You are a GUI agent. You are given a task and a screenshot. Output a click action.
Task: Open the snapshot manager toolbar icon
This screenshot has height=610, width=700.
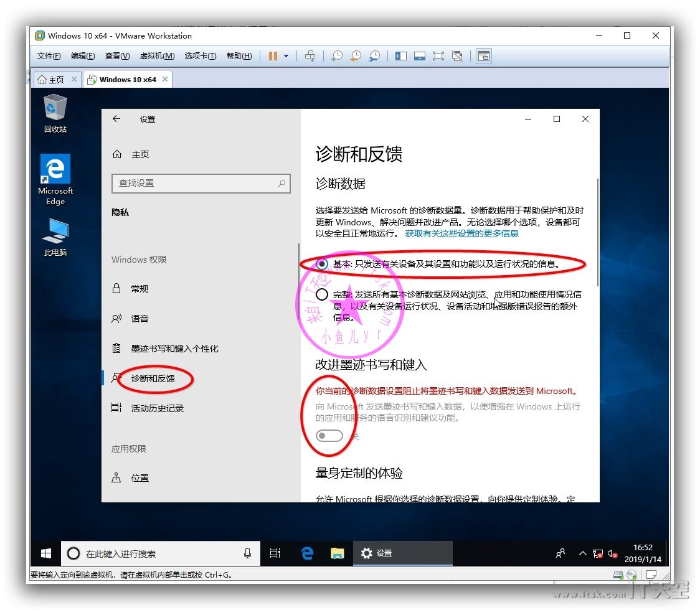point(374,56)
